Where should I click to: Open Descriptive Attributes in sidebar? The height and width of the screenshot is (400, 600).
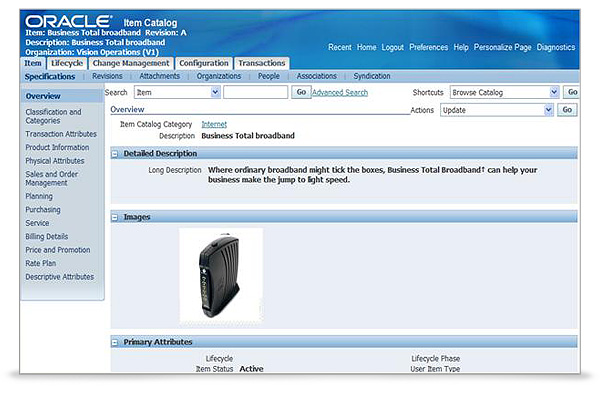[x=60, y=277]
